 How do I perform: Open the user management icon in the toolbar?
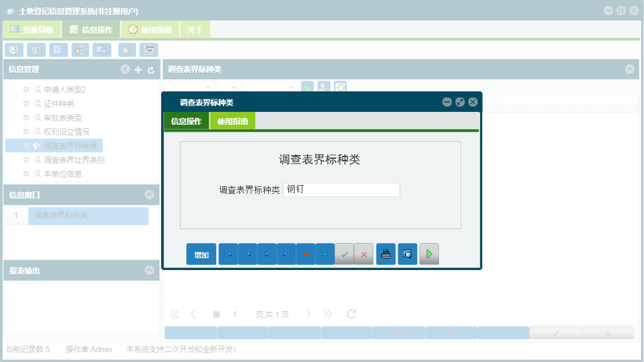[x=80, y=50]
